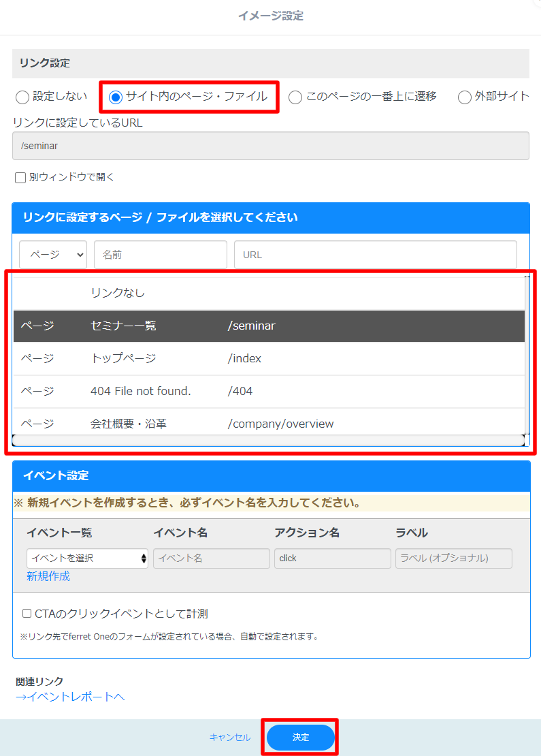Select the リンクなし row

pyautogui.click(x=269, y=293)
